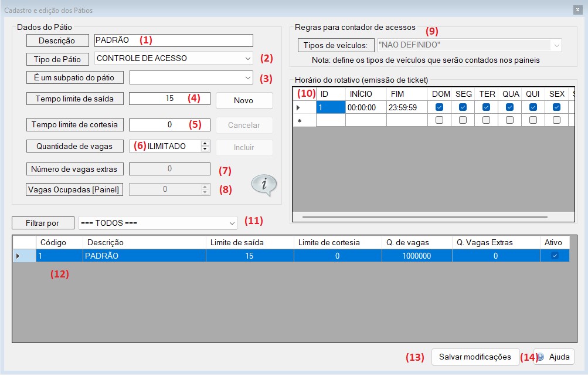Image resolution: width=588 pixels, height=376 pixels.
Task: Sort by Descrição column header in list
Action: (144, 242)
